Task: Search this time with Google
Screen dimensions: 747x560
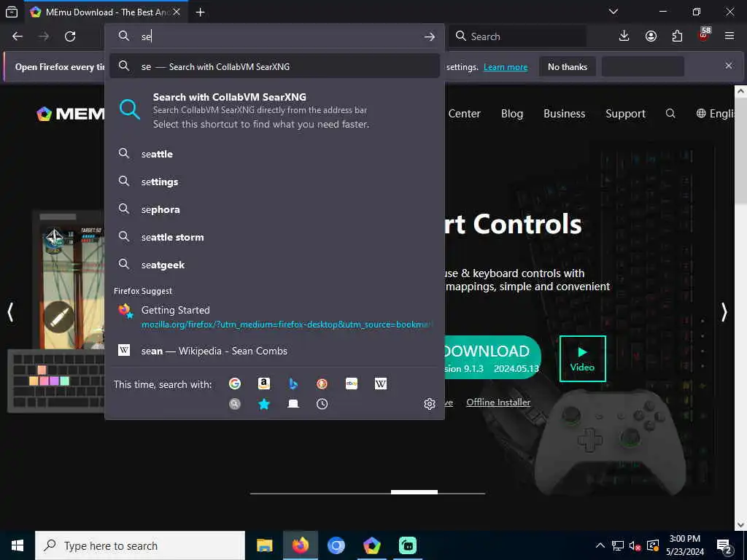Action: (234, 384)
